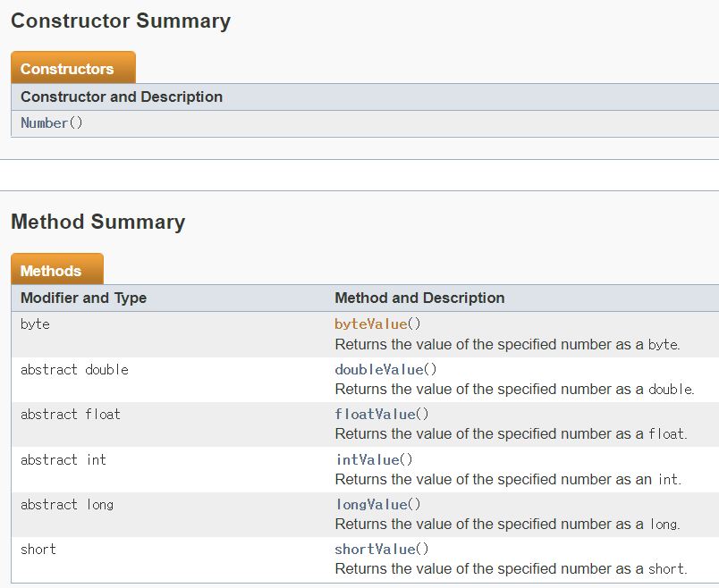Click the intValue description text
Image resolution: width=719 pixels, height=588 pixels.
point(508,479)
